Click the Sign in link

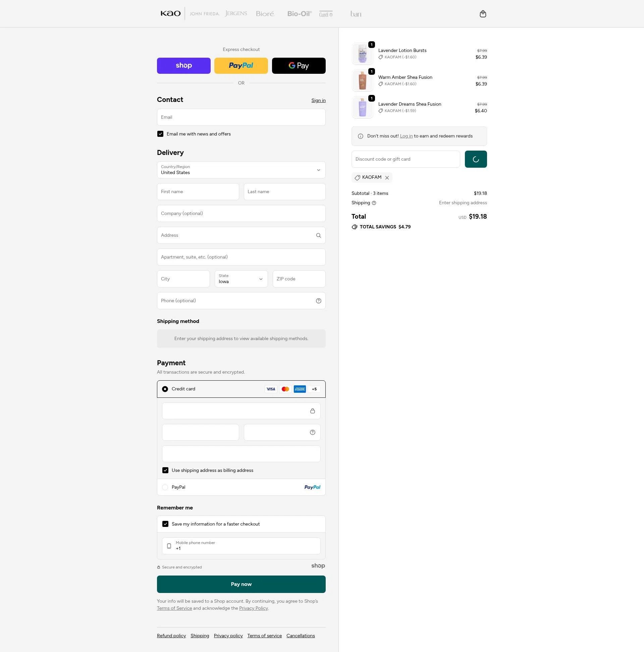(x=318, y=100)
